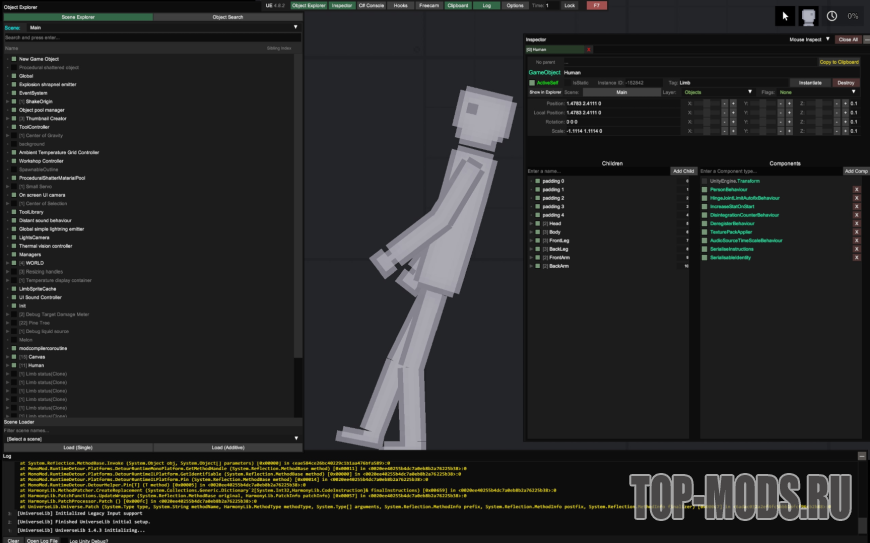Remove the TexturePackApplier component with X
Image resolution: width=870 pixels, height=543 pixels.
click(856, 232)
